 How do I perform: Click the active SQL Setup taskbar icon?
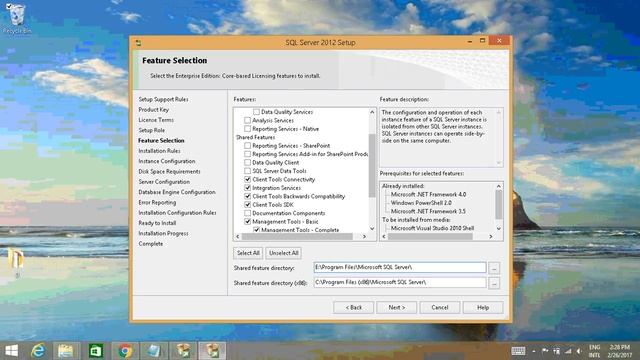click(x=212, y=351)
